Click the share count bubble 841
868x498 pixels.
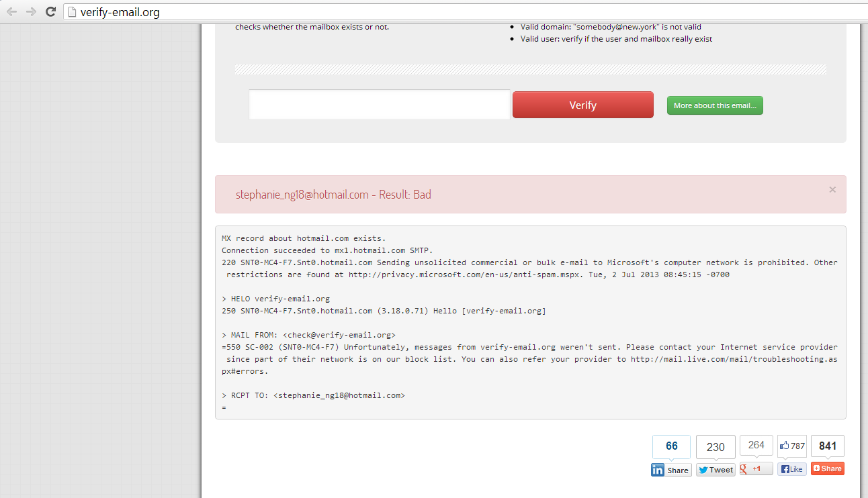click(x=828, y=446)
